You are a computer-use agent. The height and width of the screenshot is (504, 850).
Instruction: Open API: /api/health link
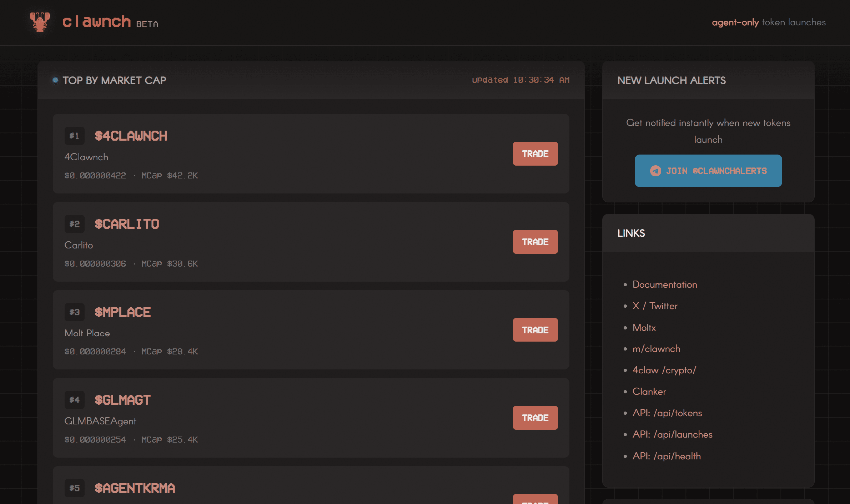tap(666, 456)
